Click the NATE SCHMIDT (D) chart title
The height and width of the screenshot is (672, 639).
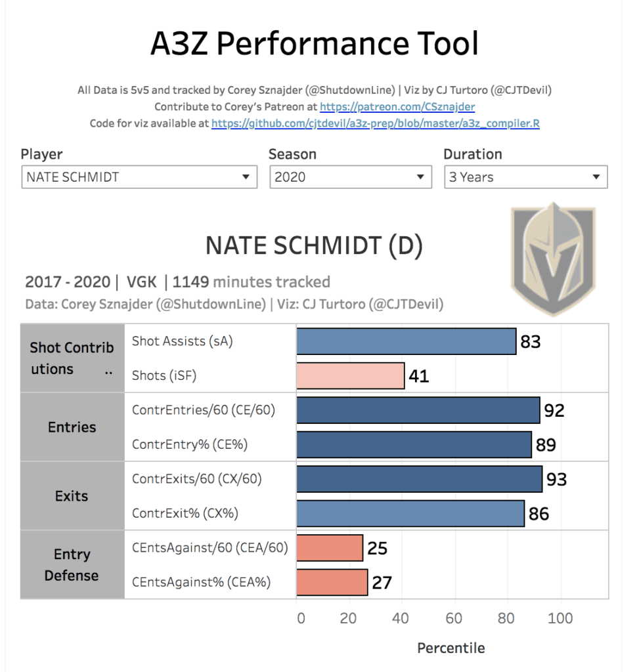[314, 245]
